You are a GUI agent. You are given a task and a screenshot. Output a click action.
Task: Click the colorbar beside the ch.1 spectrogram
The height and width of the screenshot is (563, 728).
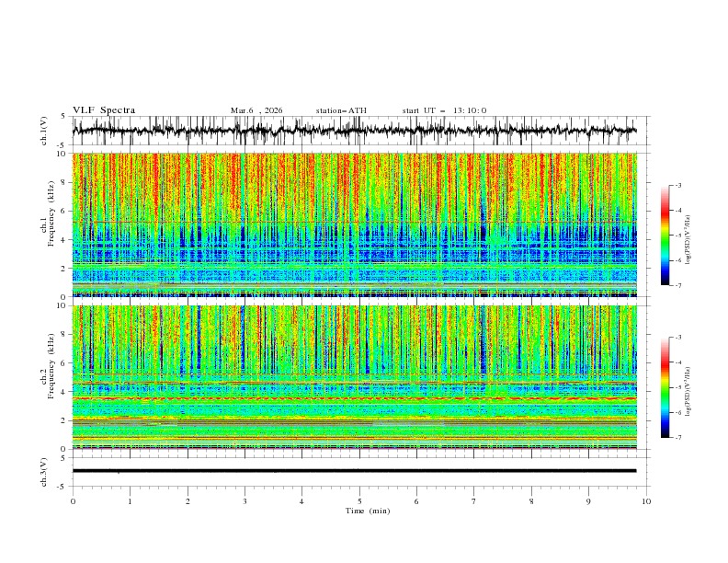tap(665, 236)
